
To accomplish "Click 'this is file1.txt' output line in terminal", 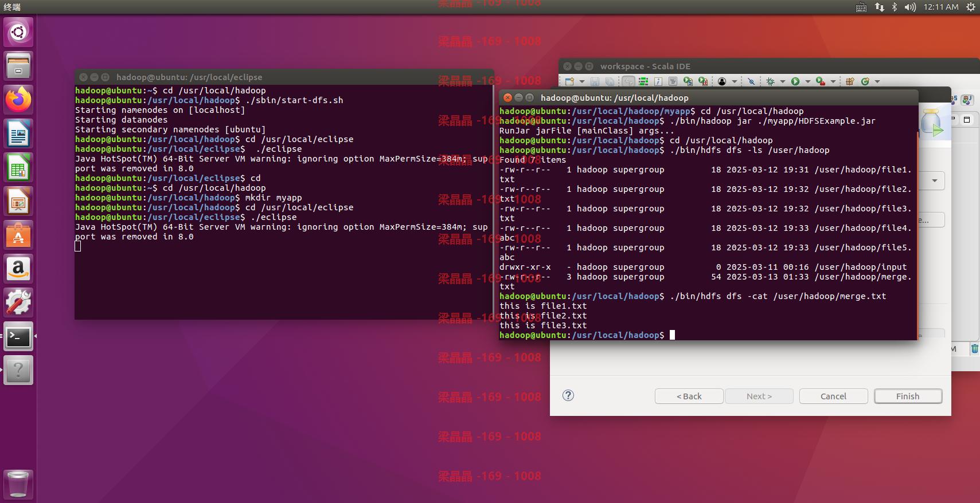I will tap(543, 306).
